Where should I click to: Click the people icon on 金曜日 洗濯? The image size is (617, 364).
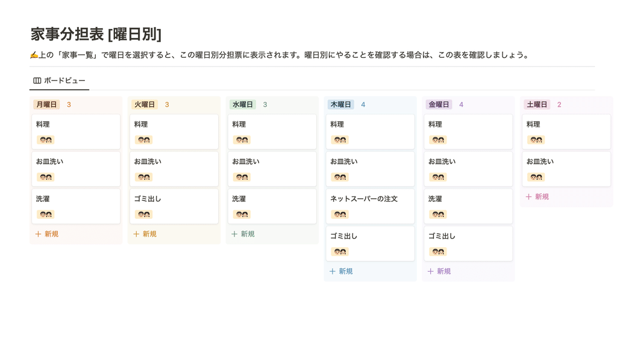tap(438, 215)
